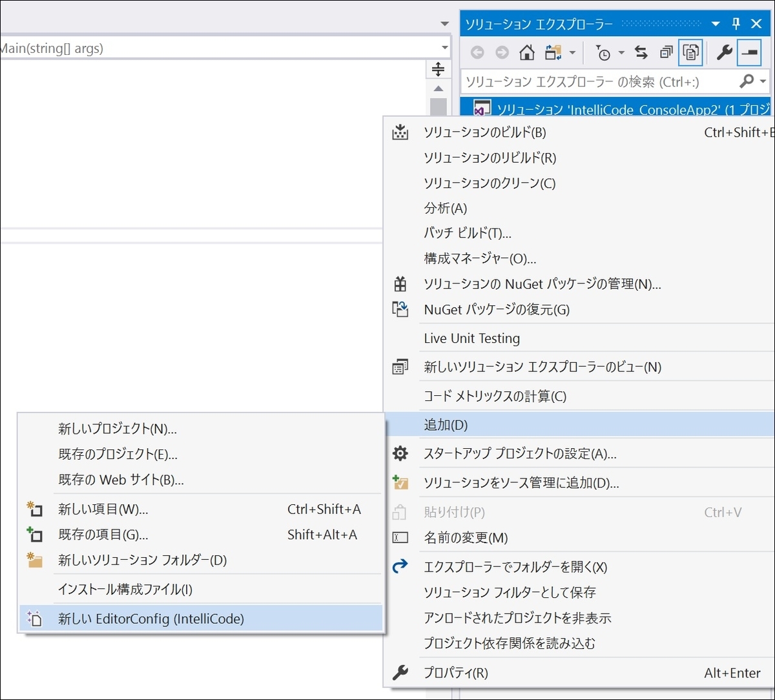Toggle Show All Files button
The image size is (775, 700).
[690, 53]
